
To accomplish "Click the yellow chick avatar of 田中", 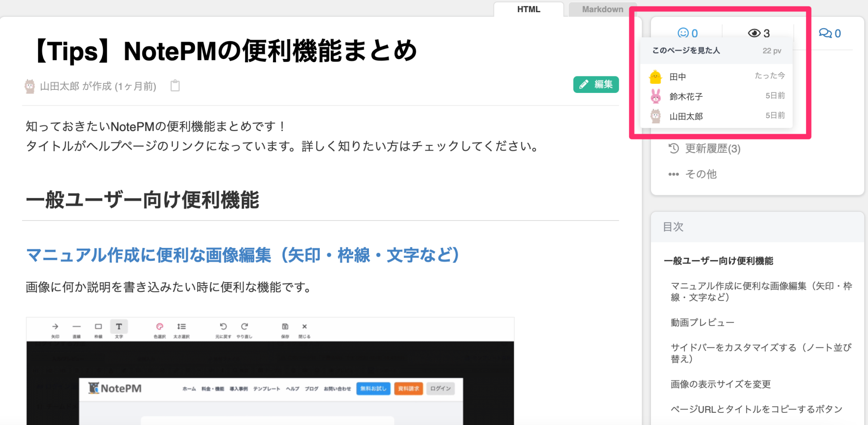I will click(655, 77).
